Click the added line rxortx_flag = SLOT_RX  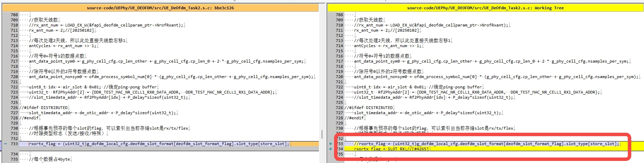[391, 149]
